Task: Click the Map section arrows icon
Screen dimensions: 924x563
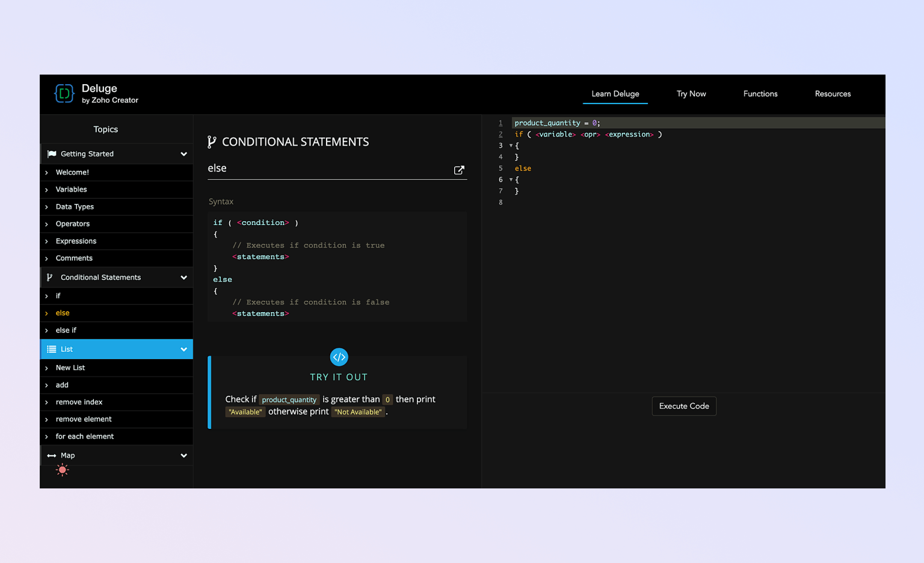Action: [x=52, y=456]
